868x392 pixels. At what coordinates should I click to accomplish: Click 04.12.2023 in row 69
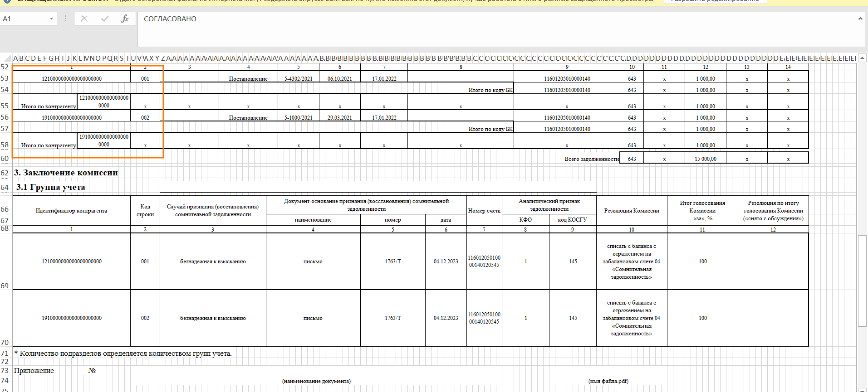446,261
